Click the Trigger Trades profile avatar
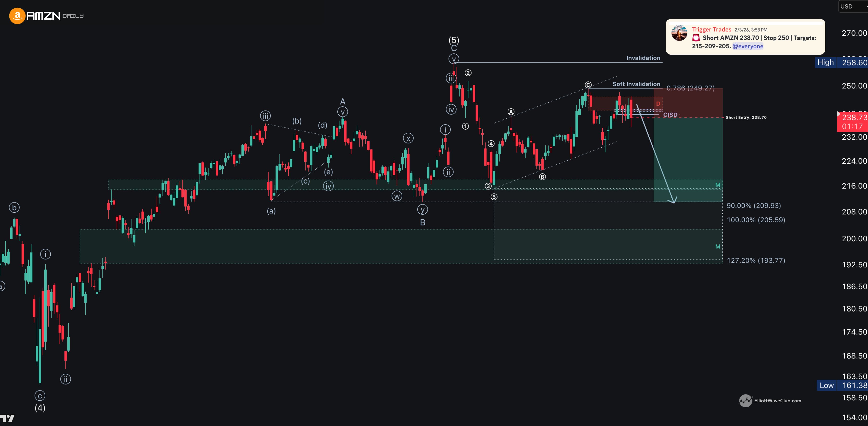This screenshot has height=426, width=868. click(x=679, y=33)
